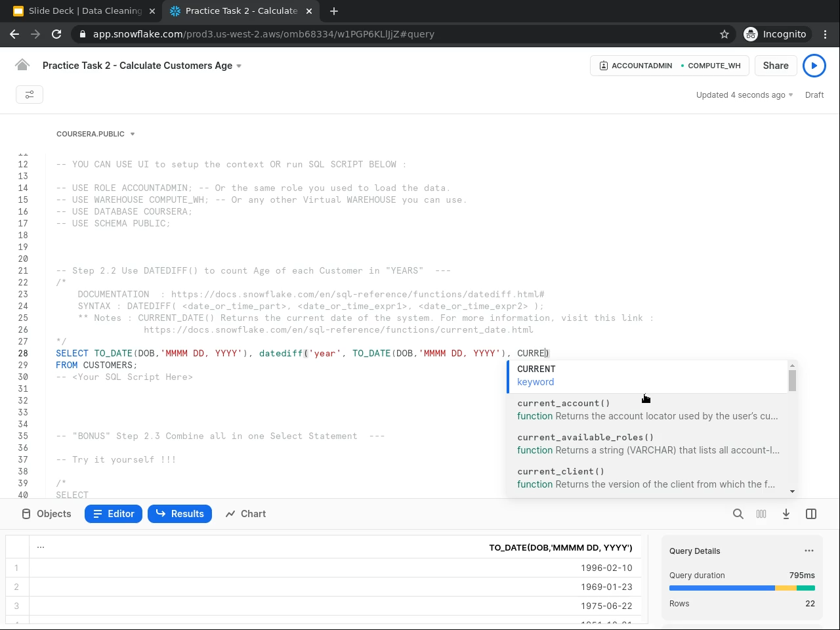This screenshot has height=630, width=840.
Task: Switch to Chart view
Action: [245, 514]
